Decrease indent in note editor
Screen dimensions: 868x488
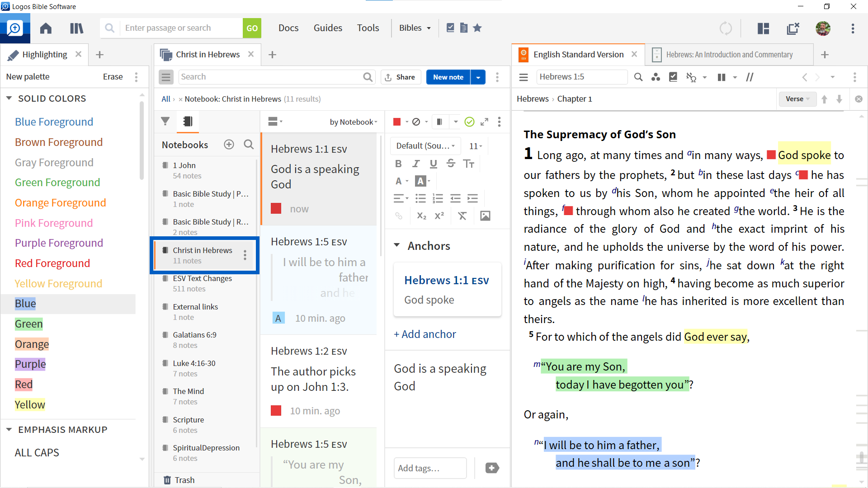(x=455, y=198)
